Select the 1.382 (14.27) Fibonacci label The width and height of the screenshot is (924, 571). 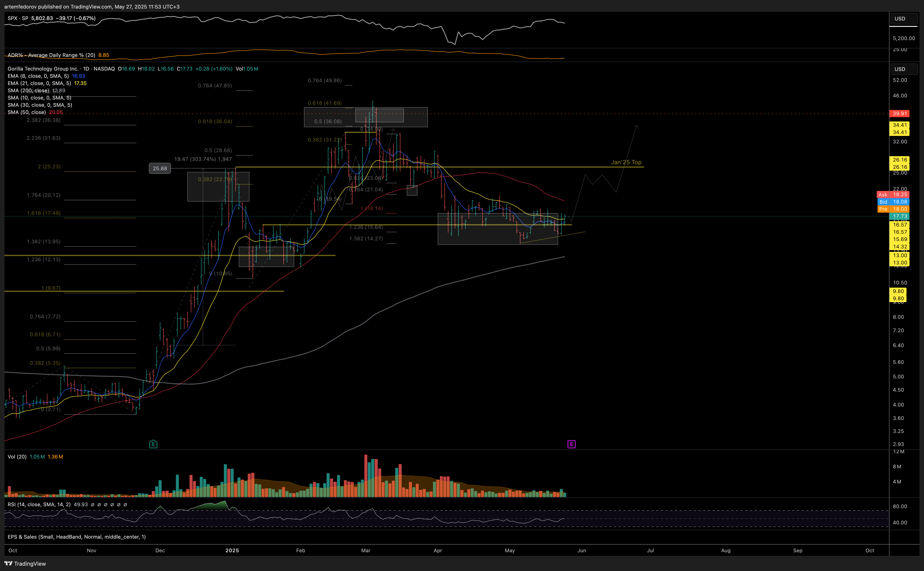[366, 239]
